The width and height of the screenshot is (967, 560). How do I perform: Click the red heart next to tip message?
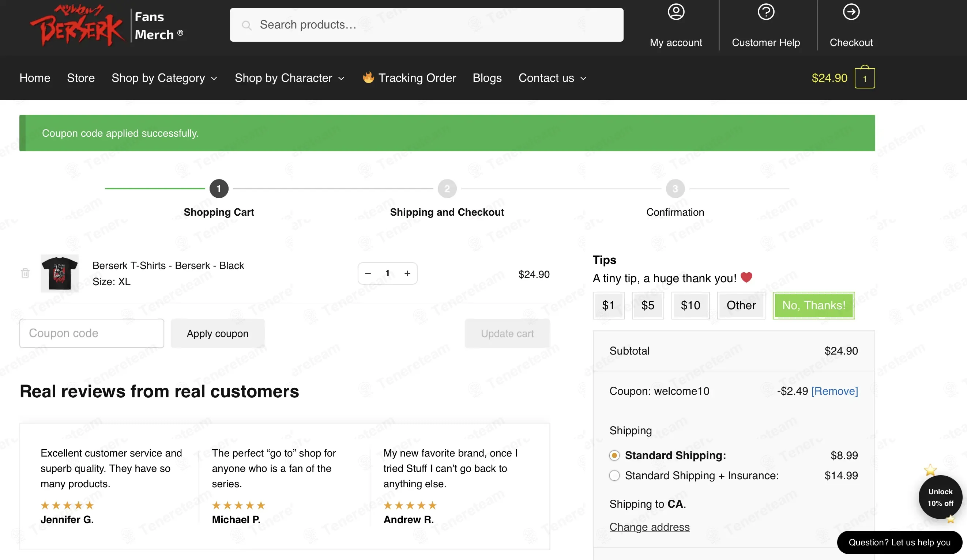[x=746, y=277]
